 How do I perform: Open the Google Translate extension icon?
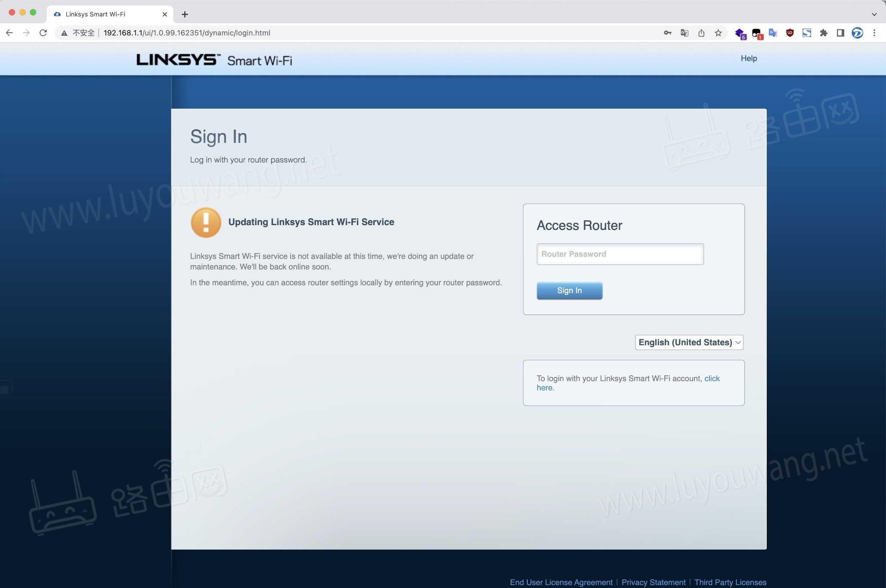pos(773,33)
